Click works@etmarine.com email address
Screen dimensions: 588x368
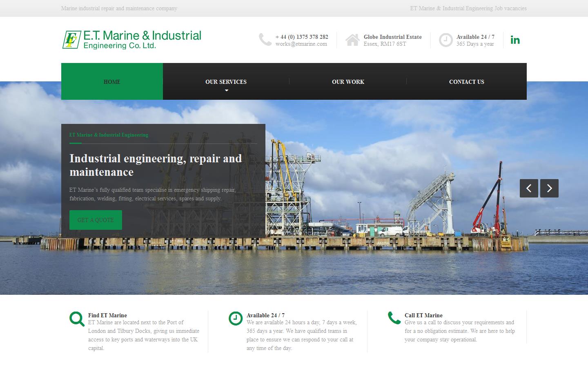301,44
